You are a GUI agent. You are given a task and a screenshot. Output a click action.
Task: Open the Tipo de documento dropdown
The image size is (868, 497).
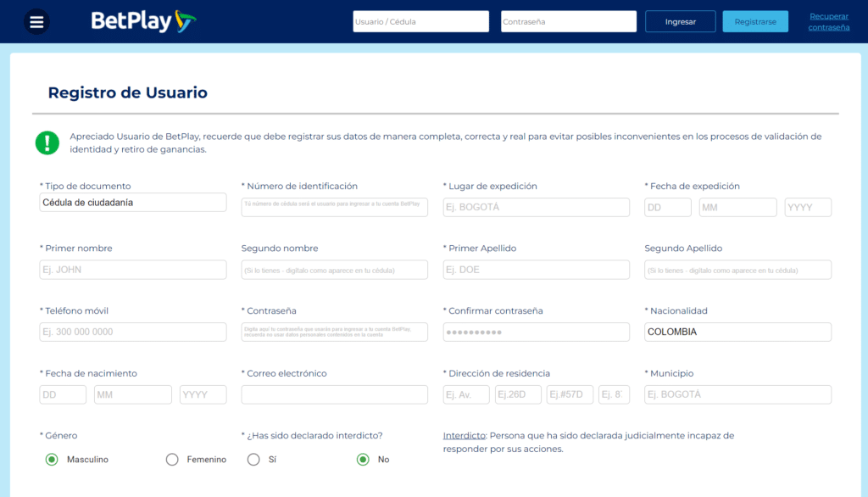(x=133, y=203)
